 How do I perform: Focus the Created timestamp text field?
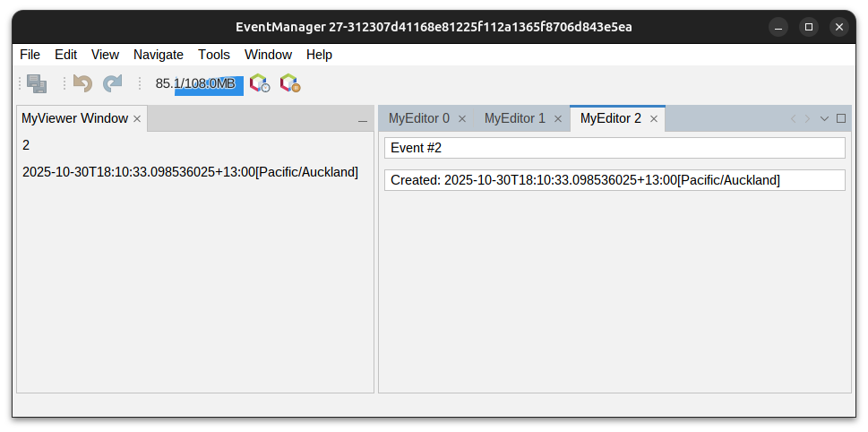pos(614,180)
